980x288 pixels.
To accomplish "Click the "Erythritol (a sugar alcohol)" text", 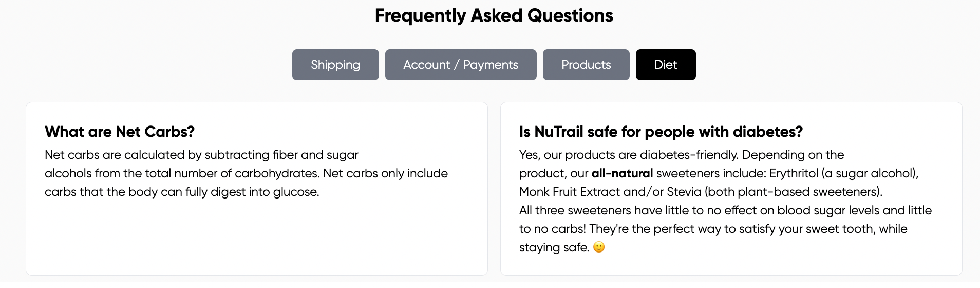I will [x=843, y=173].
